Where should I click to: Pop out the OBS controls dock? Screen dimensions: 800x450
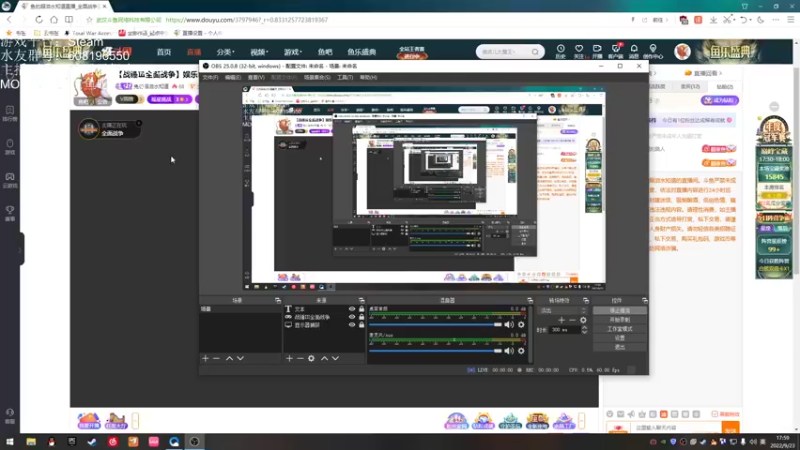pyautogui.click(x=644, y=301)
